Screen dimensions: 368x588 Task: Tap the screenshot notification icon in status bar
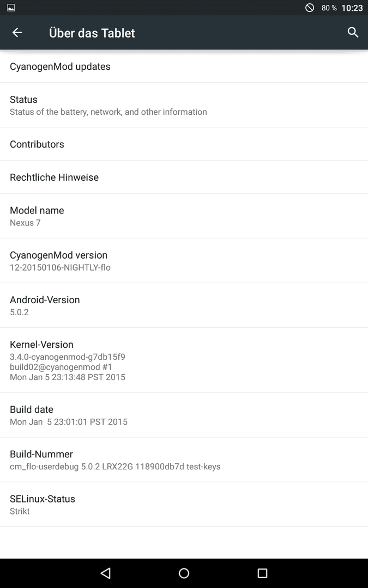(x=11, y=8)
